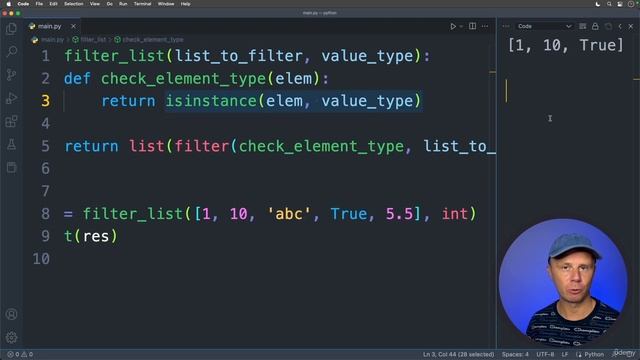The height and width of the screenshot is (360, 640).
Task: Open the errors and warnings status indicator
Action: 20,354
